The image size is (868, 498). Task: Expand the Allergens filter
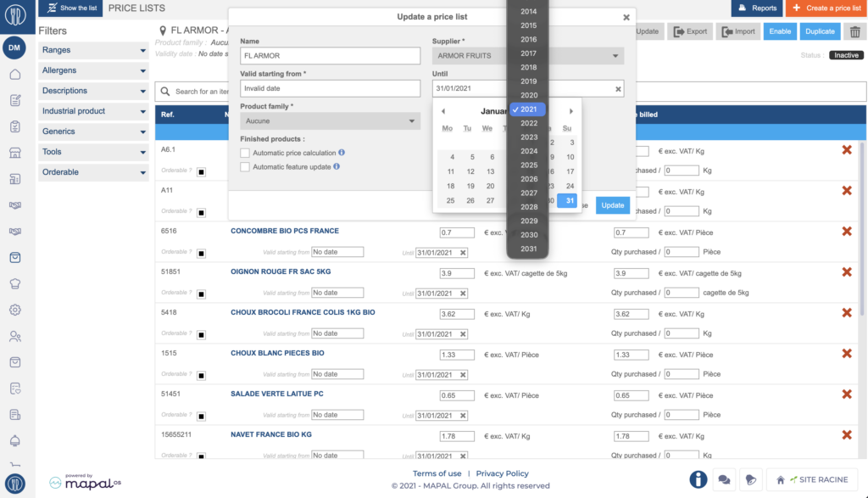pos(93,70)
